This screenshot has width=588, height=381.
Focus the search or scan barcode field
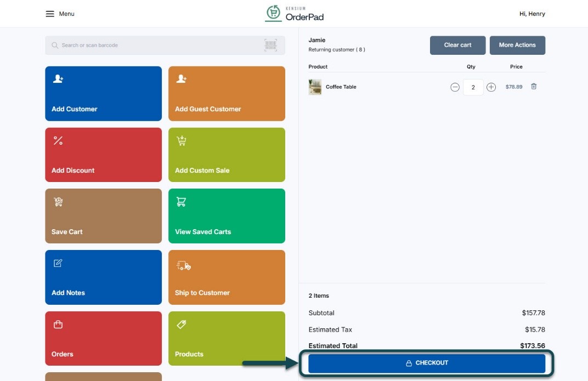click(x=165, y=46)
